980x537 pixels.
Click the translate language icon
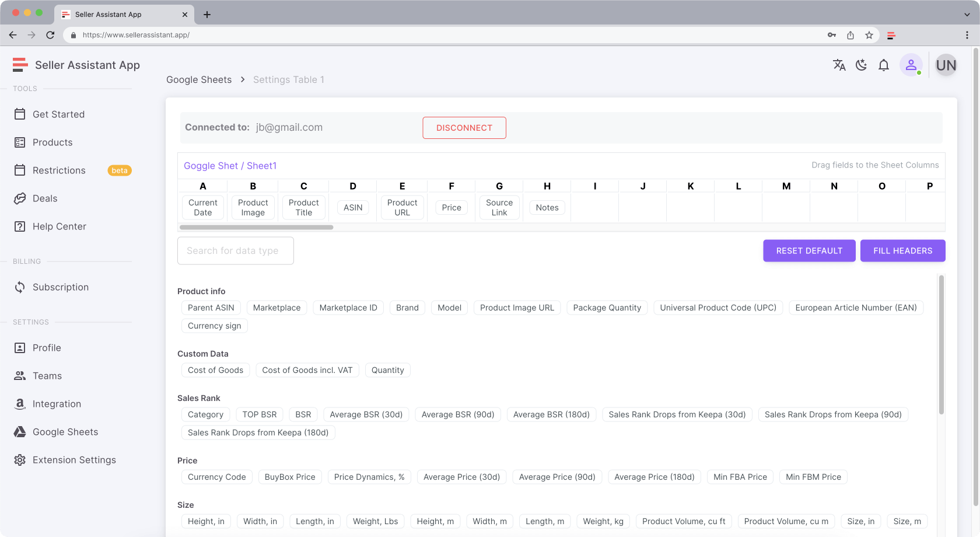point(839,65)
